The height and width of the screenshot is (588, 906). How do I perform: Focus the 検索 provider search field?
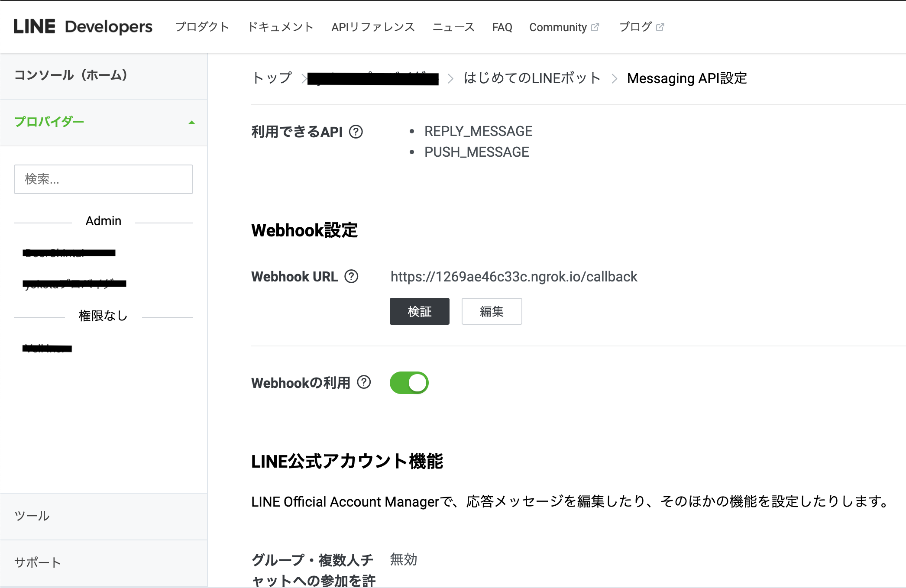(104, 179)
